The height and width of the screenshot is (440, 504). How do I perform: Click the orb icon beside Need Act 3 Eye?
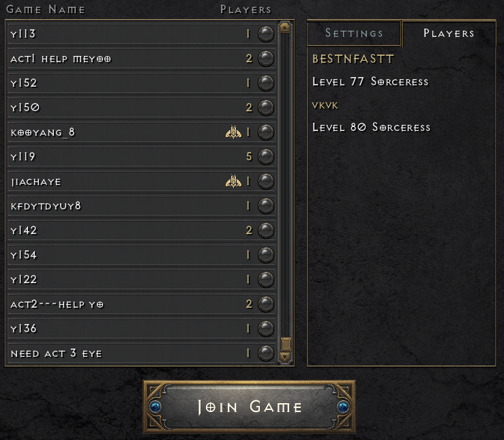(266, 353)
